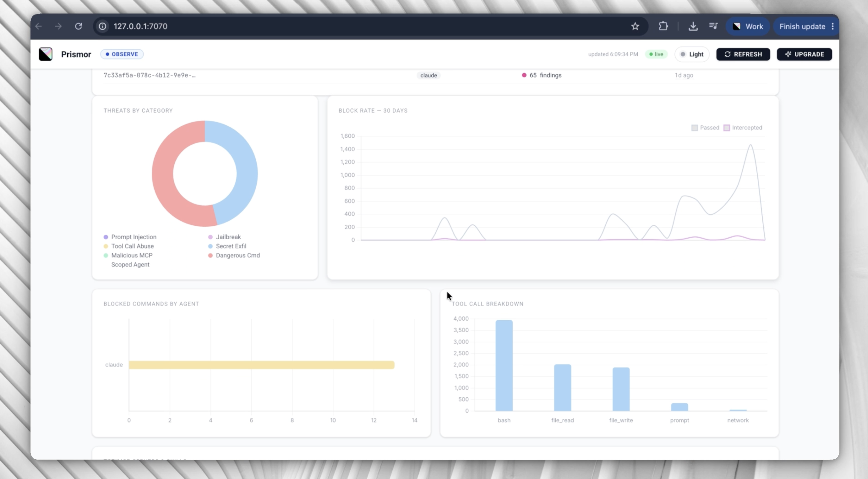The height and width of the screenshot is (479, 868).
Task: Click the Finish update button
Action: pyautogui.click(x=802, y=26)
